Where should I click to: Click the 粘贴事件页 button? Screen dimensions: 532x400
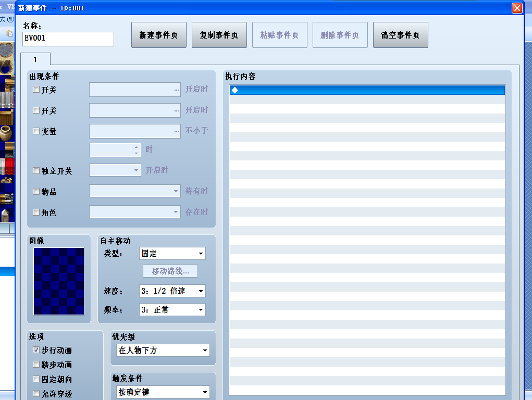(280, 35)
